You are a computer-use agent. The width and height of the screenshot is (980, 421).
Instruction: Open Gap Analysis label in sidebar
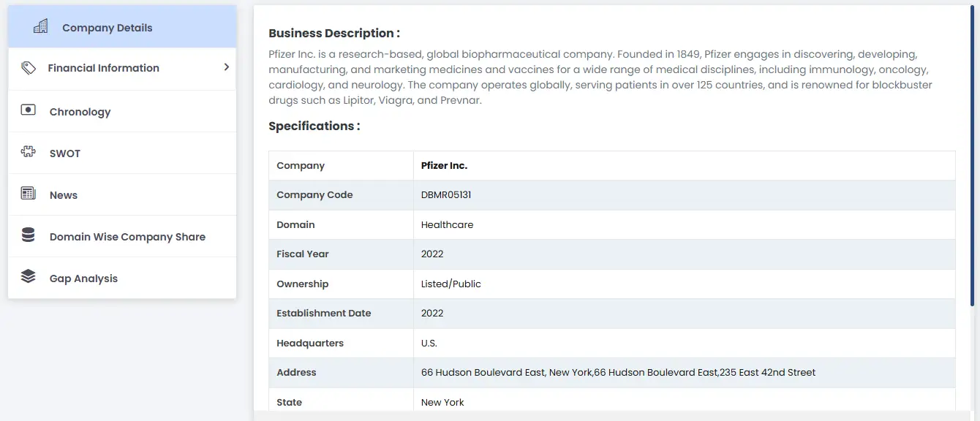point(83,278)
